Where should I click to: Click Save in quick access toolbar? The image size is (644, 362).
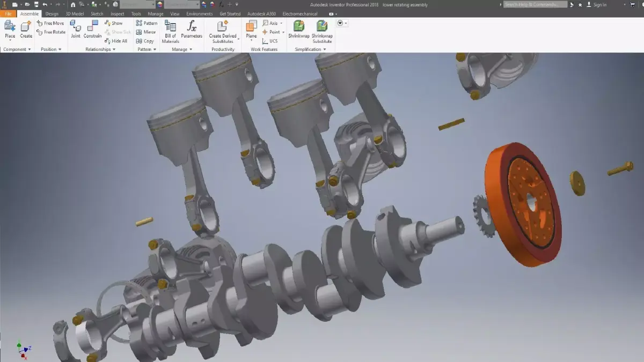click(36, 4)
